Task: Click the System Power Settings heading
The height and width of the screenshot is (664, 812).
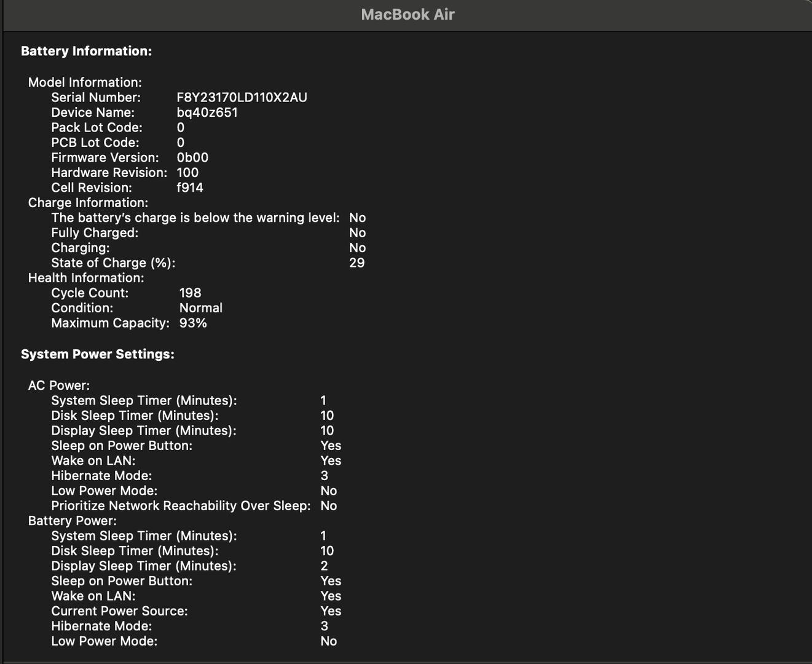Action: click(98, 354)
